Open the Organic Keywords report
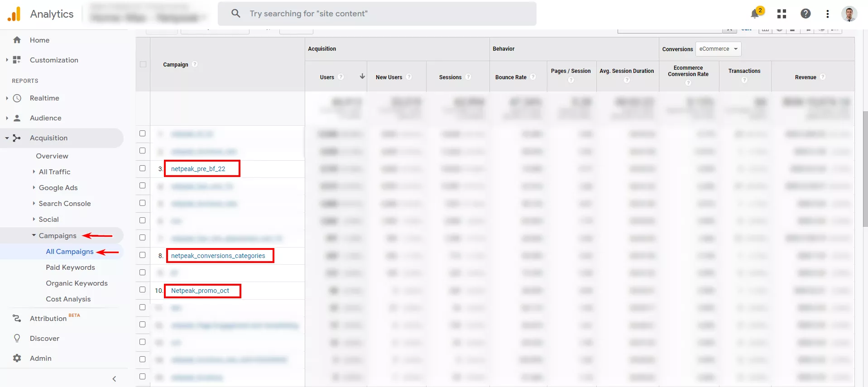Screen dimensions: 868x387 pos(77,283)
